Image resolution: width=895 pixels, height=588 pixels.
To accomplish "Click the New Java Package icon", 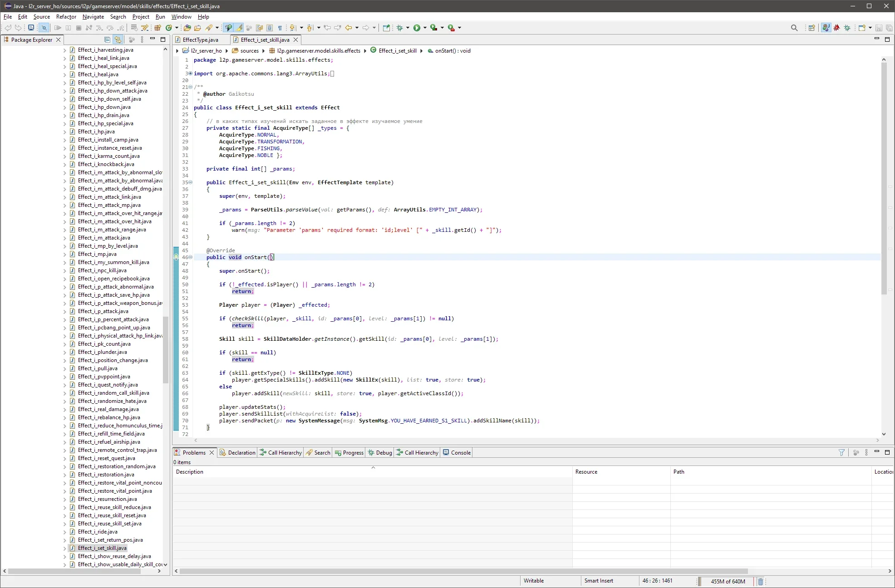I will coord(158,28).
